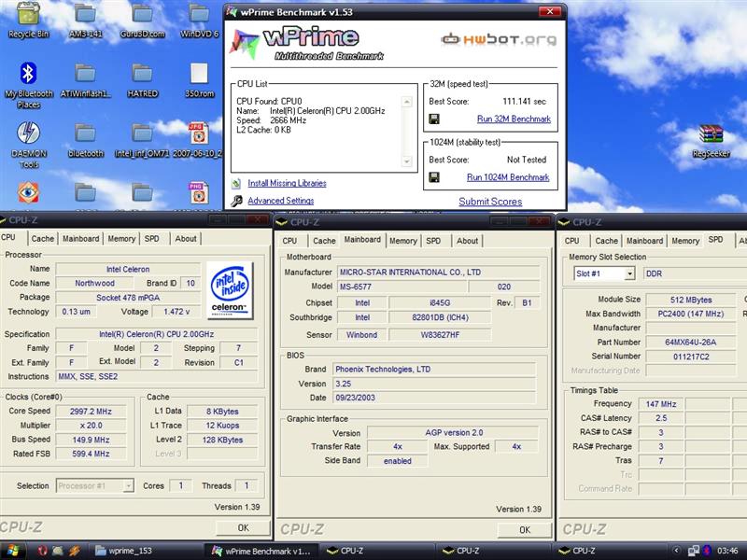Switch to Cache tab in left CPU-Z window

[x=42, y=239]
